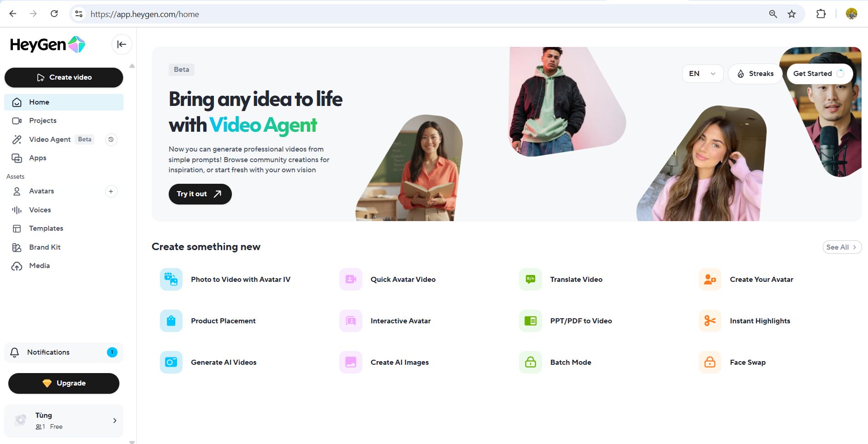868x444 pixels.
Task: Click sidebar scrollbar down arrow
Action: 132,442
